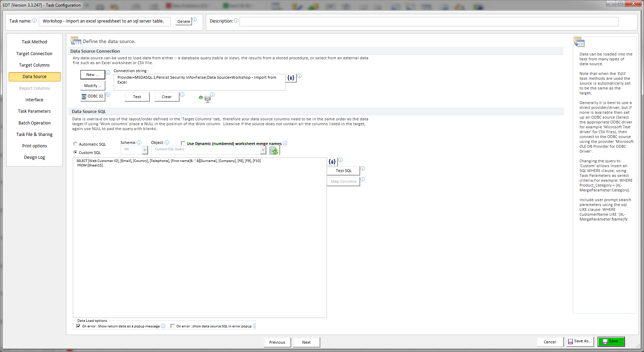Click in the Description field

coord(429,22)
